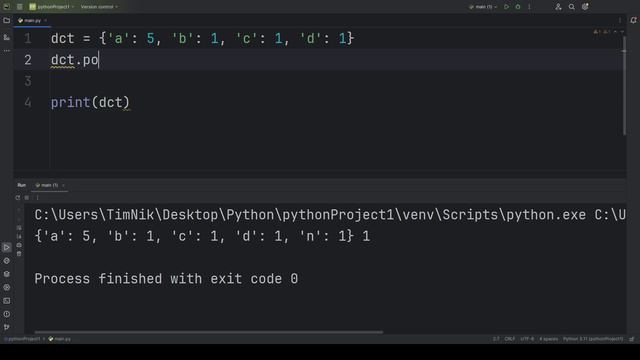Open the Notifications bell icon
Image resolution: width=640 pixels, height=360 pixels.
pyautogui.click(x=633, y=20)
